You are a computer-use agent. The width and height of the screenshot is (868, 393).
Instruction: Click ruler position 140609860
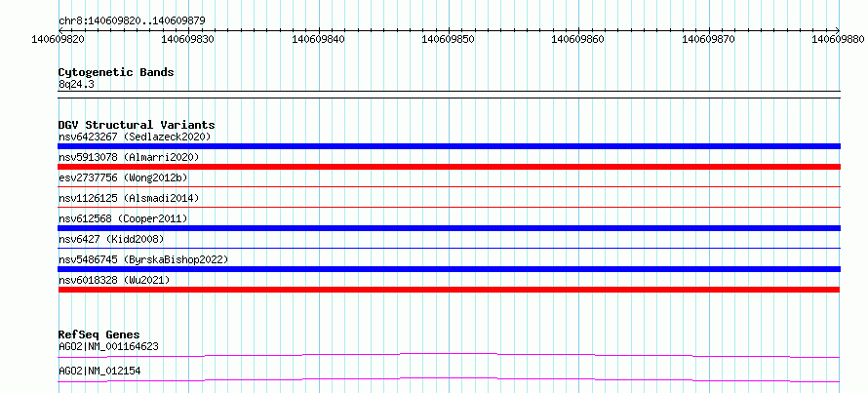click(578, 39)
